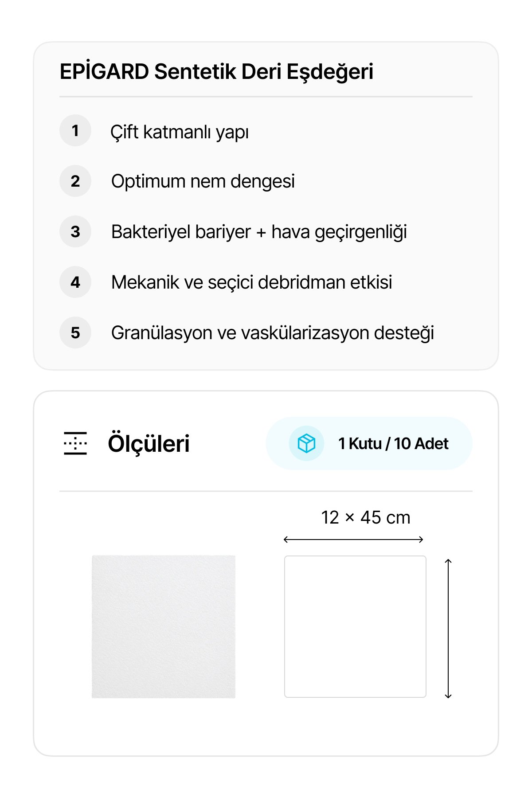Click 'Bakteriyel bariyer + hava geçirgenliği' text
Screen dimensions: 532x798
click(x=259, y=232)
